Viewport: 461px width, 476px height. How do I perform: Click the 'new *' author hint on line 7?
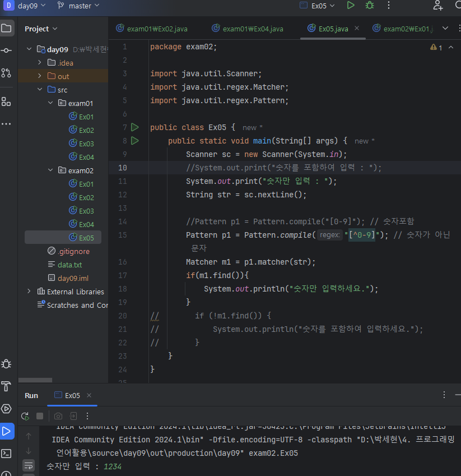(252, 128)
